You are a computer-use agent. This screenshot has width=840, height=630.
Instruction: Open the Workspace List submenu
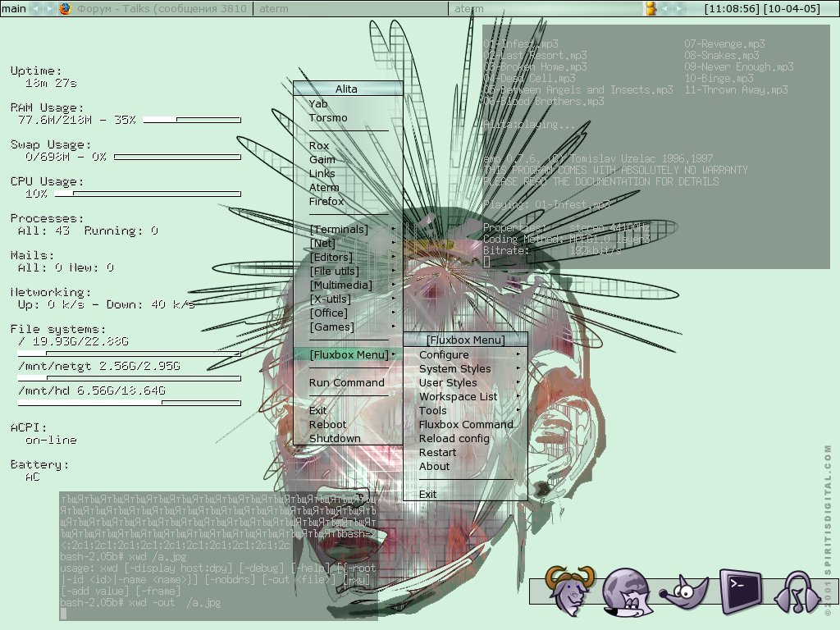pos(466,396)
